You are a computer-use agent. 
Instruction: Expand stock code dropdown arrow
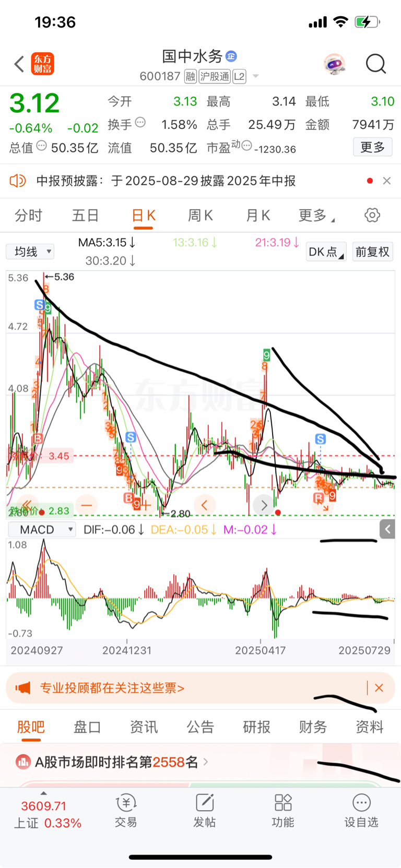tap(255, 76)
